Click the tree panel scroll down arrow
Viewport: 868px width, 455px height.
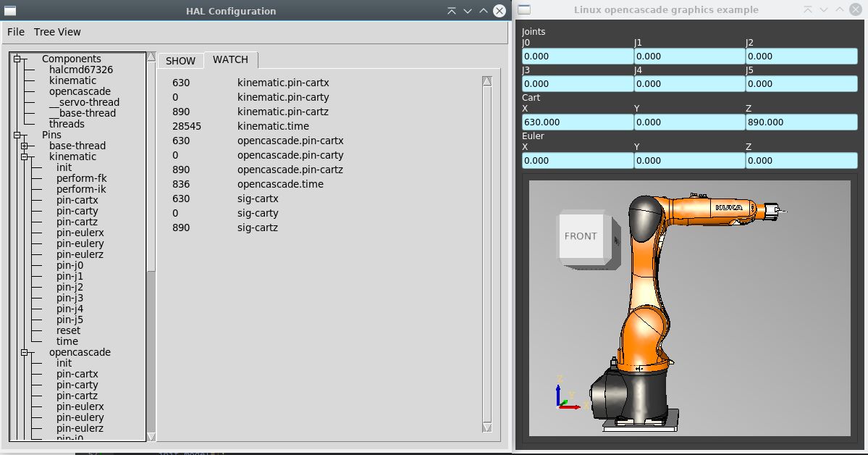point(151,436)
